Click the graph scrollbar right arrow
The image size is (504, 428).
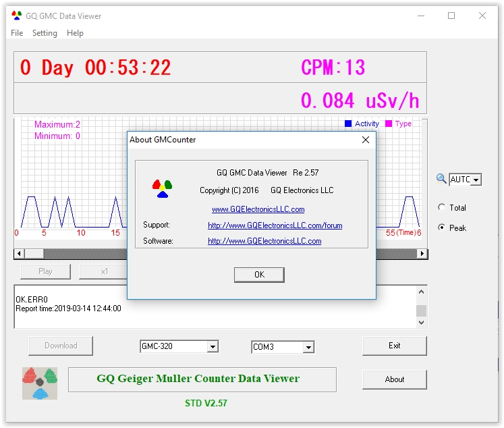(x=422, y=253)
